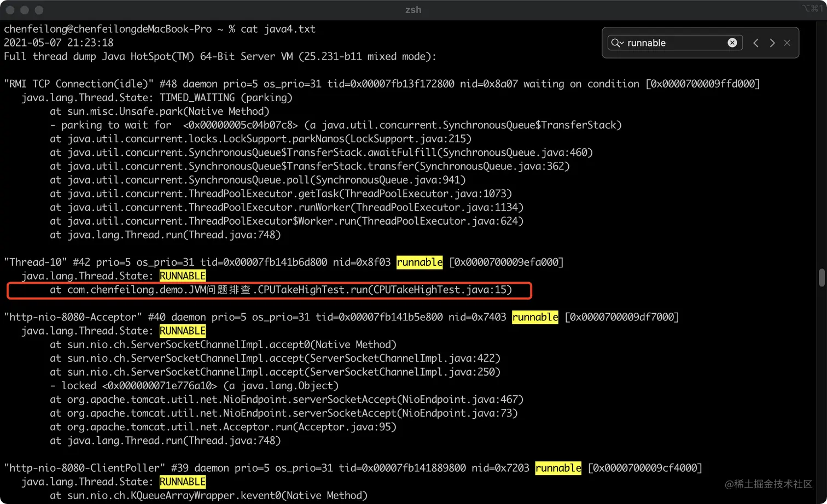
Task: Click the search magnifier icon in find bar
Action: [x=615, y=43]
